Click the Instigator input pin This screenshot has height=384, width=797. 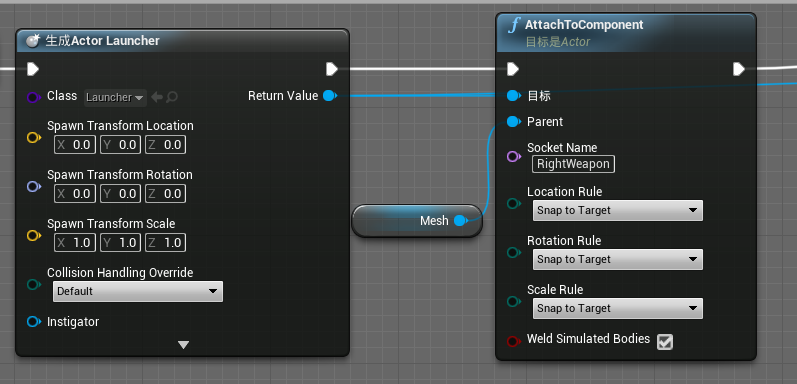click(34, 321)
